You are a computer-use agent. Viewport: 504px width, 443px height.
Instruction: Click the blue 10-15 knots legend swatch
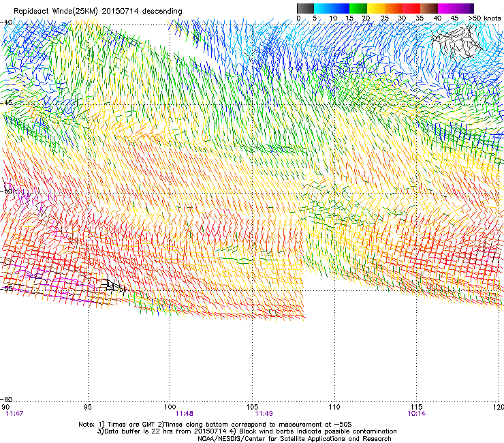341,8
